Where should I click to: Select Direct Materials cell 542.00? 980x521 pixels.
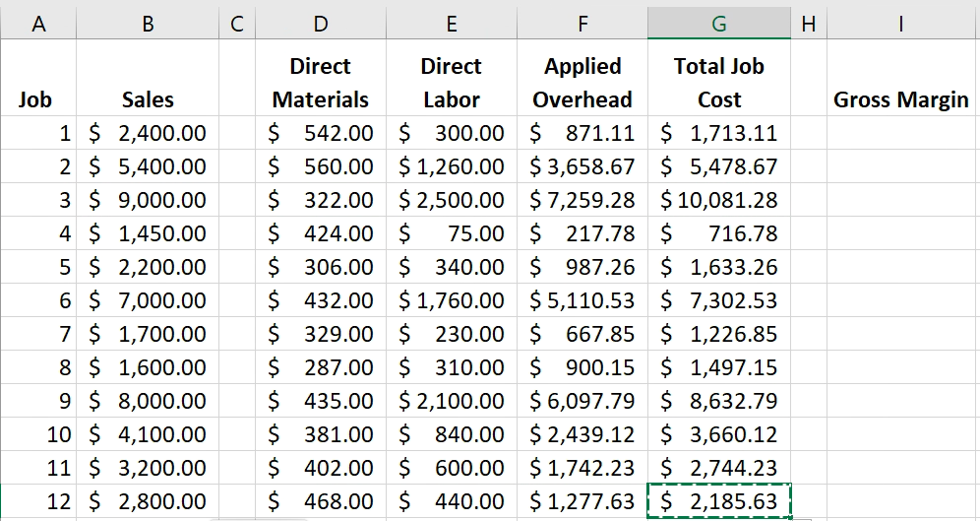(x=321, y=133)
